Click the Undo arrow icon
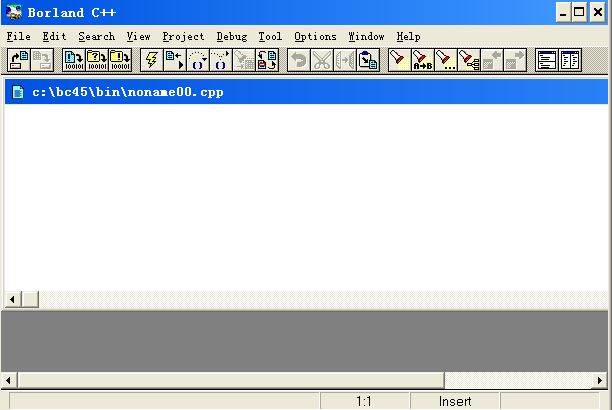Screen dimensions: 612x410 pos(299,60)
